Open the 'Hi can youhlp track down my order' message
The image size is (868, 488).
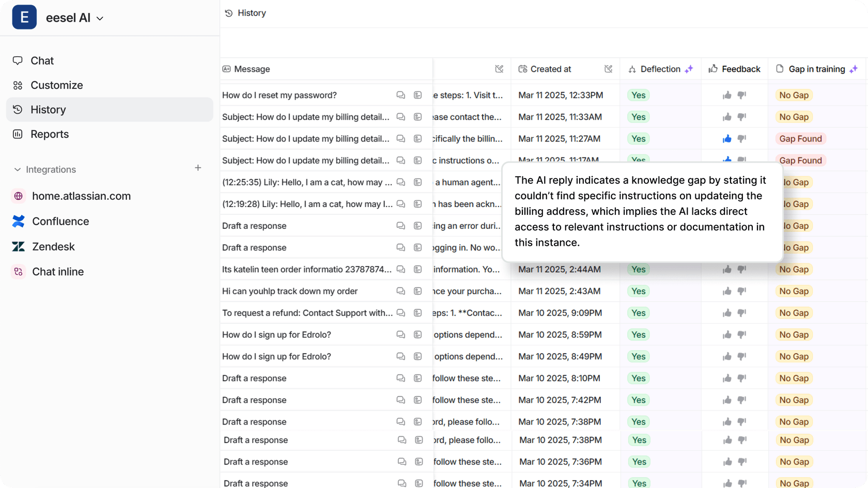pyautogui.click(x=289, y=291)
